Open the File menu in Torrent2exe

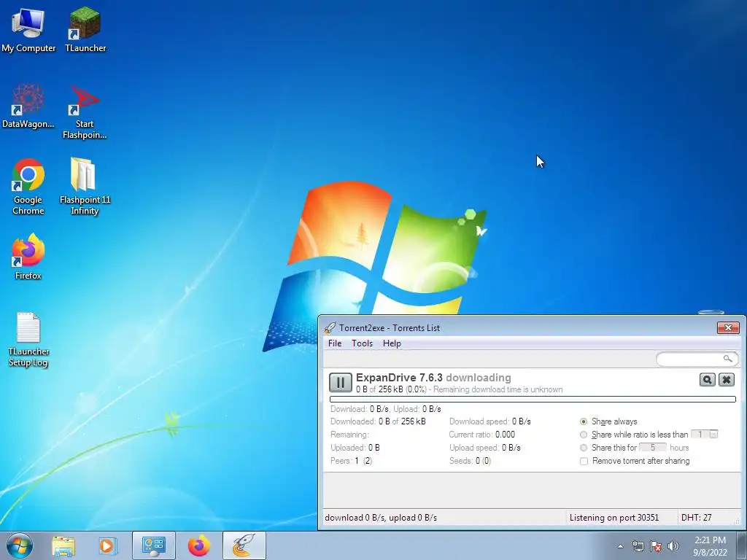tap(334, 343)
